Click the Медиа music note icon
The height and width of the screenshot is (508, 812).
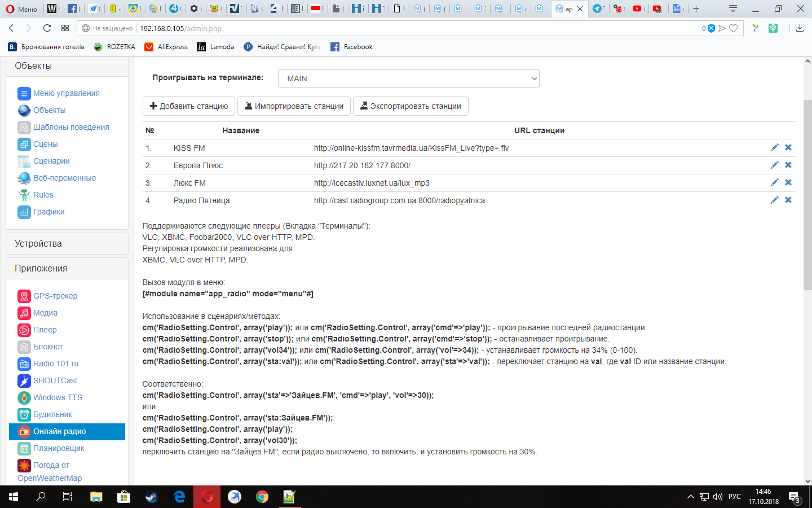pyautogui.click(x=24, y=313)
